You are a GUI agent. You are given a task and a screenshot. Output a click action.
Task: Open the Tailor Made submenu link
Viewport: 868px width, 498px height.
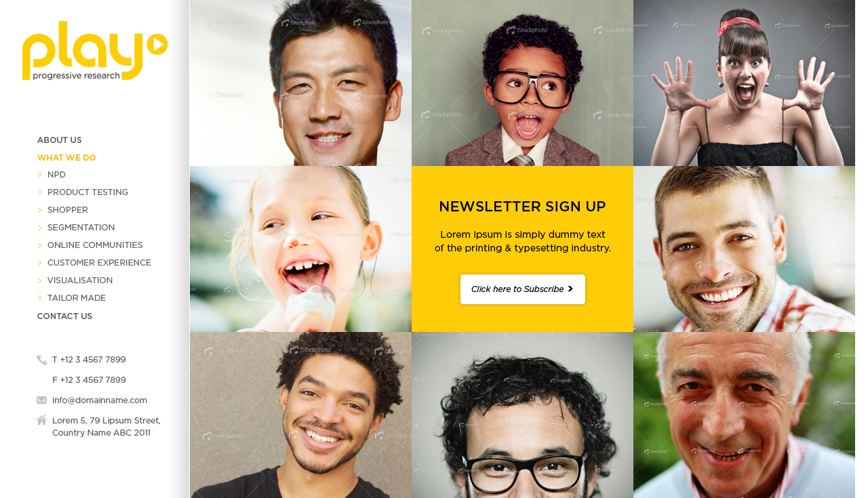click(77, 298)
